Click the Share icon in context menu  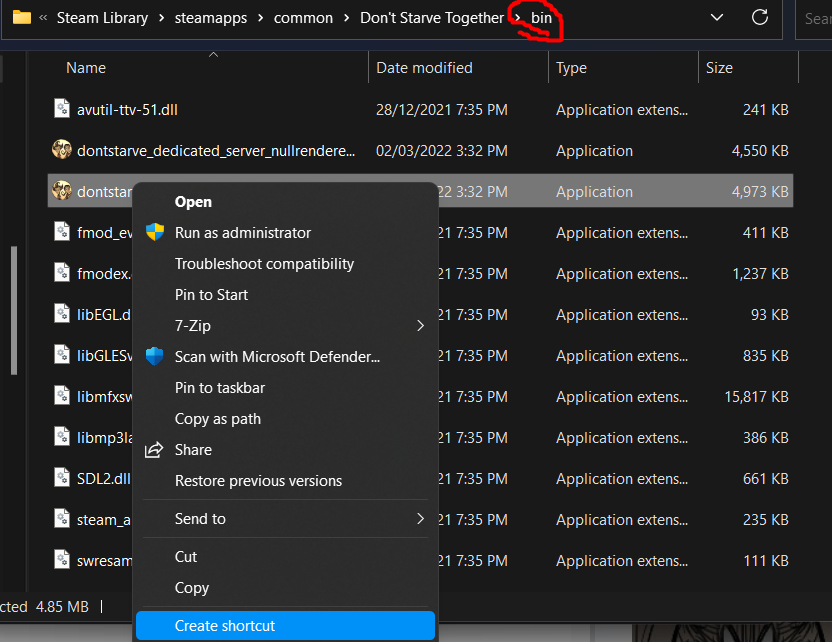154,450
